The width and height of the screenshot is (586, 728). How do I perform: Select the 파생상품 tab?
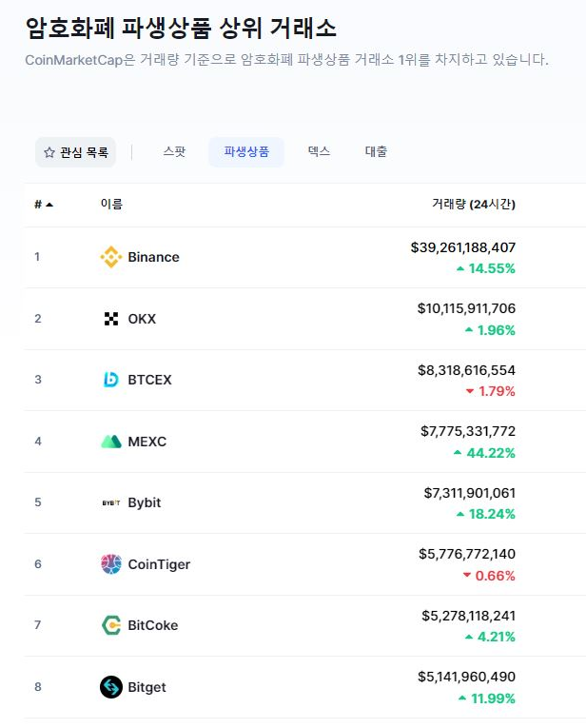coord(246,152)
